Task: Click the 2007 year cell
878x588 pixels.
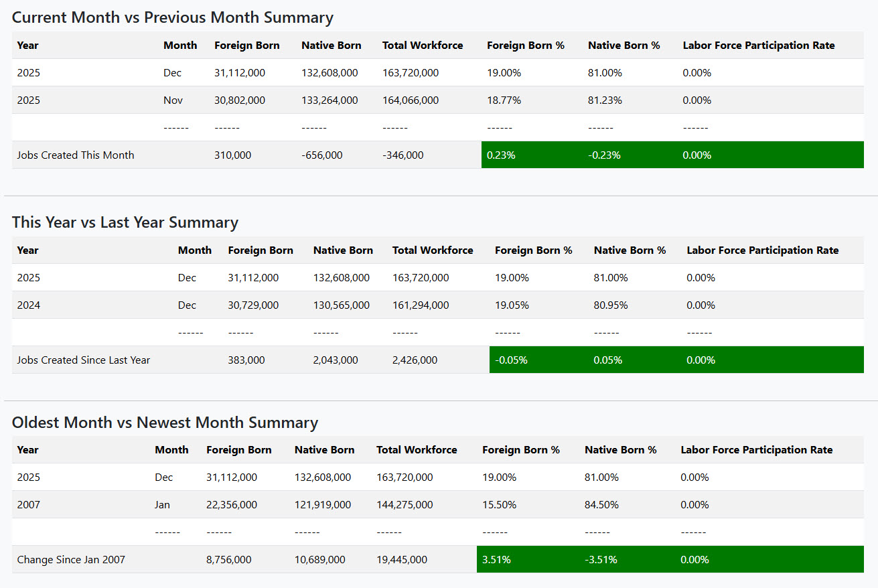Action: click(29, 504)
